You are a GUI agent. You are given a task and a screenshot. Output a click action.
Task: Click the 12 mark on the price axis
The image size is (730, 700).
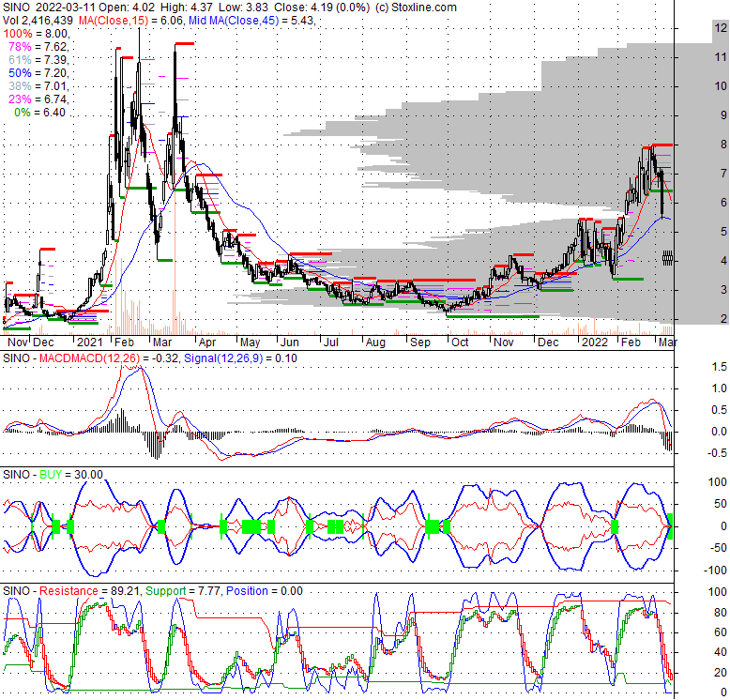(721, 28)
